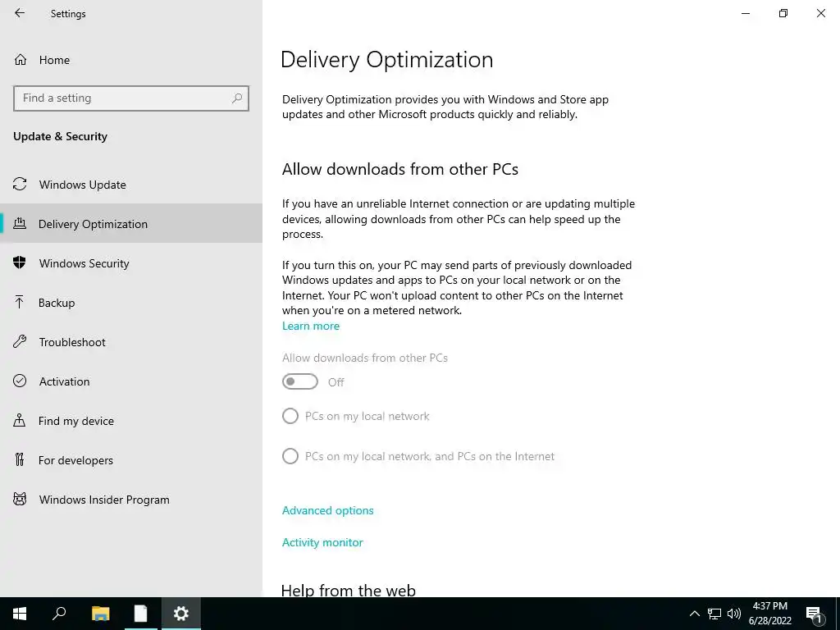Open Windows Update page

pyautogui.click(x=131, y=185)
